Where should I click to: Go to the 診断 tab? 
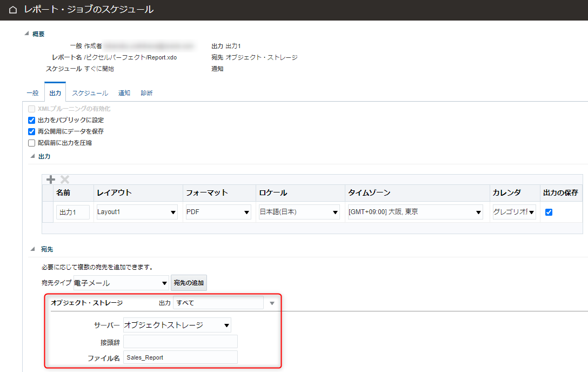(x=146, y=93)
